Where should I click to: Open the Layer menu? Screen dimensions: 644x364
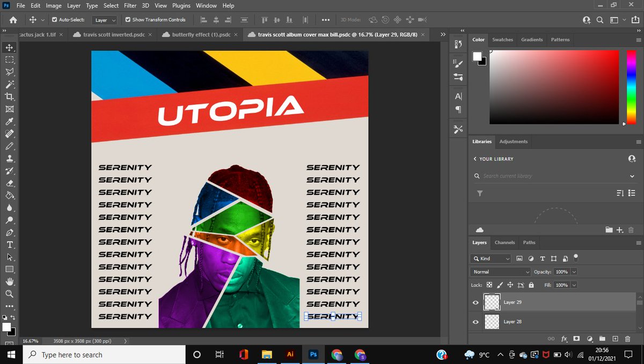[x=74, y=5]
